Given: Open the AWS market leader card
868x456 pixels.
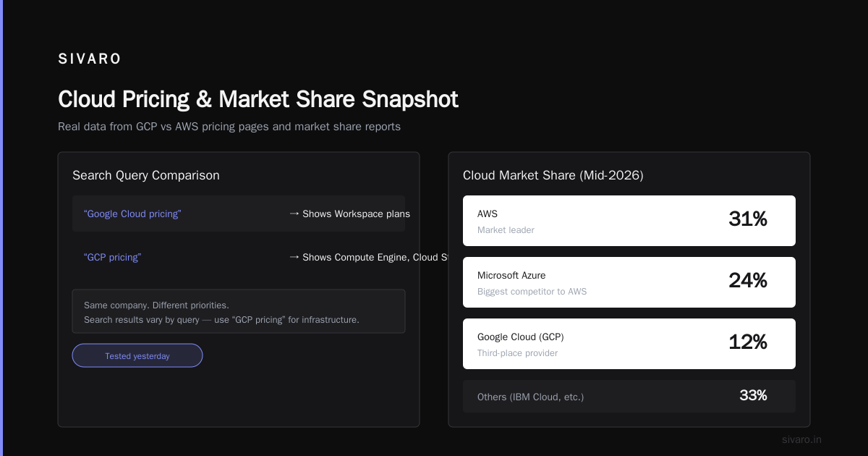Looking at the screenshot, I should click(629, 221).
